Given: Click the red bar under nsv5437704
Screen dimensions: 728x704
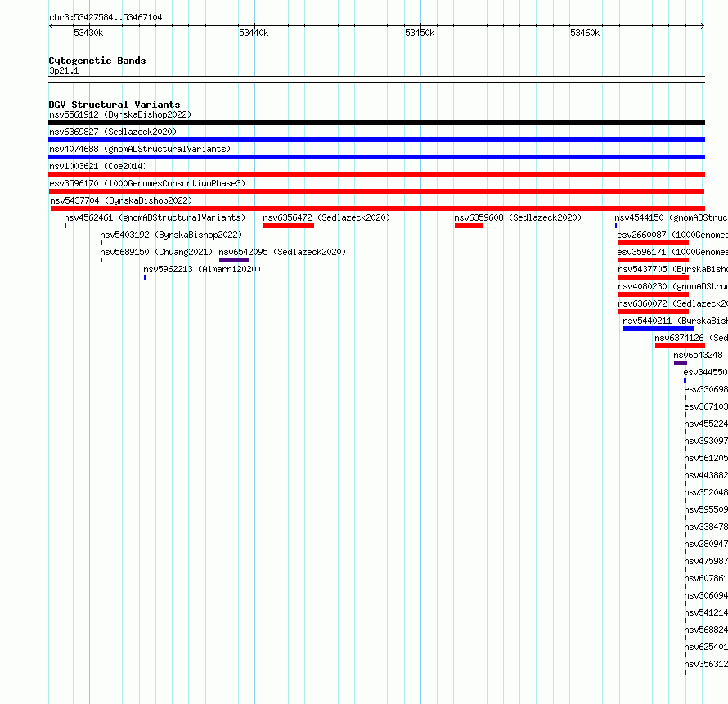Looking at the screenshot, I should tap(378, 209).
